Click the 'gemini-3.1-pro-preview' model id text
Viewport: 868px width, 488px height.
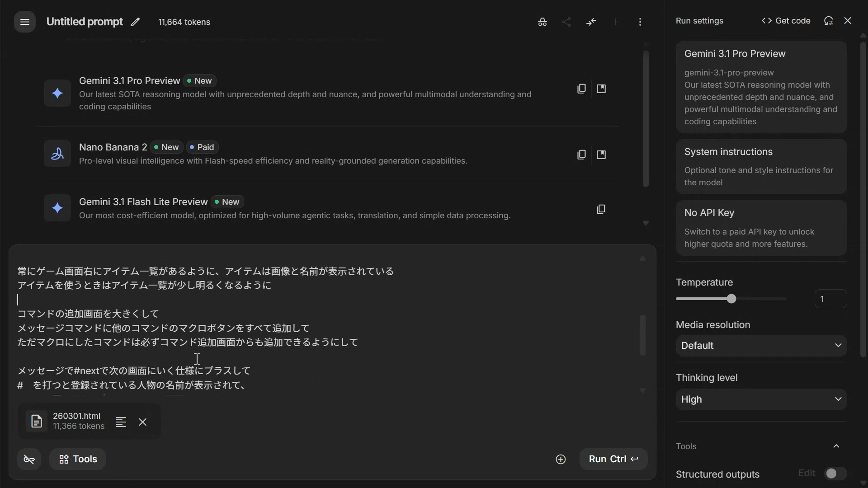729,73
